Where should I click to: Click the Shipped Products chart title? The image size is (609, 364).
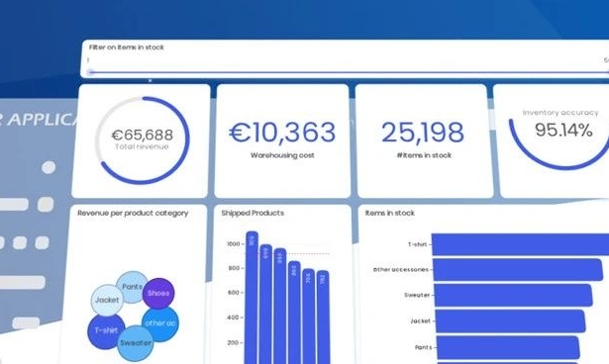[253, 213]
